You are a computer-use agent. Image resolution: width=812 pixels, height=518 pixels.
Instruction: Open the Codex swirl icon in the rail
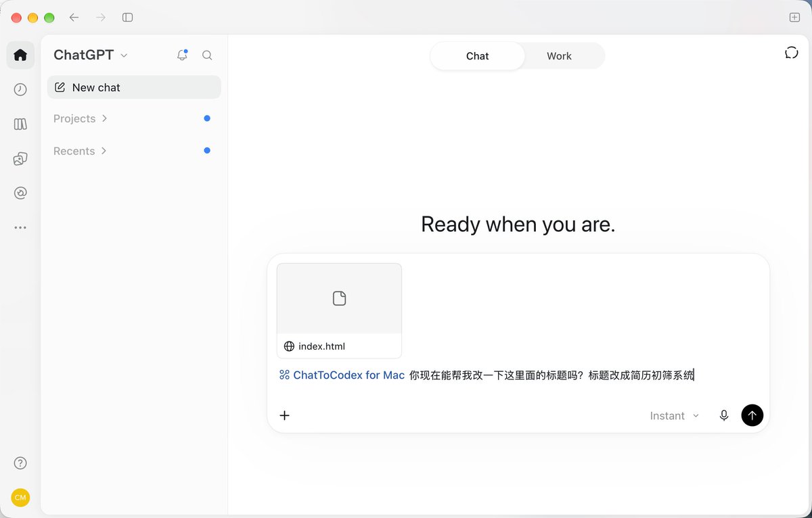[x=20, y=193]
